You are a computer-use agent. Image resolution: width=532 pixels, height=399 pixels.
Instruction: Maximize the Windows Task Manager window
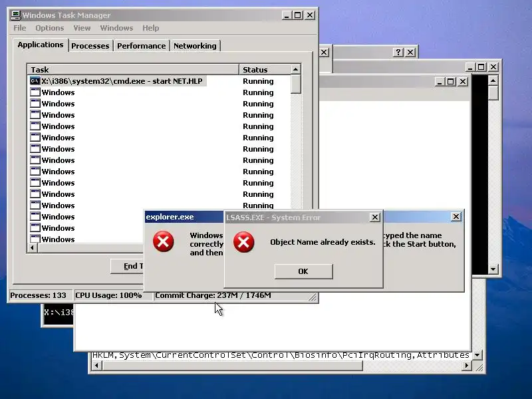point(297,15)
